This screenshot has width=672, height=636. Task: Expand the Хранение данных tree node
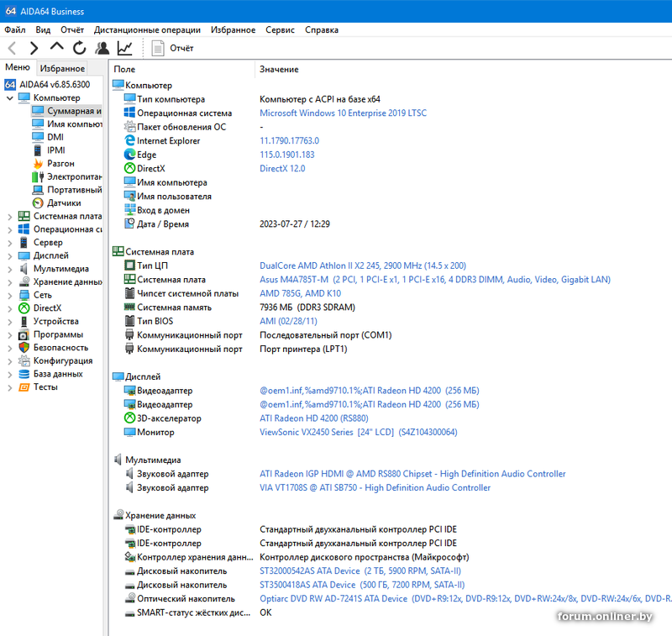(x=10, y=282)
